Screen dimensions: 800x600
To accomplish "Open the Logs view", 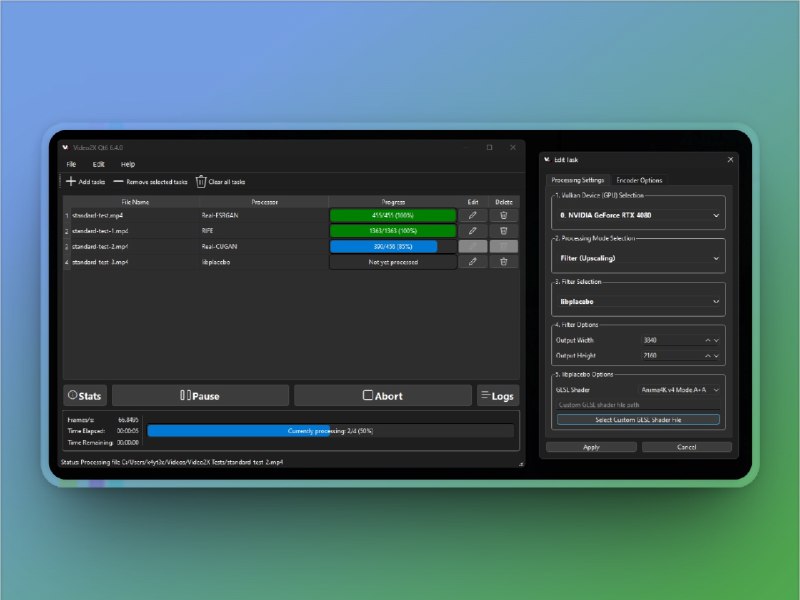I will pyautogui.click(x=497, y=396).
